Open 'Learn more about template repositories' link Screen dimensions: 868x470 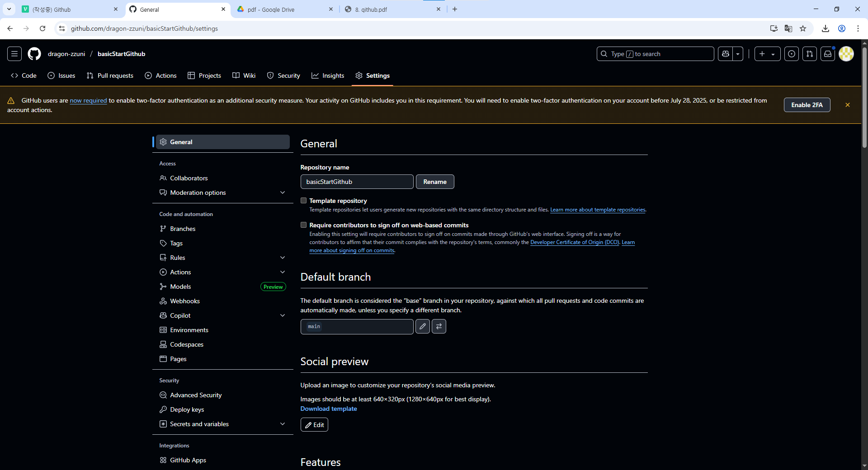pyautogui.click(x=598, y=210)
